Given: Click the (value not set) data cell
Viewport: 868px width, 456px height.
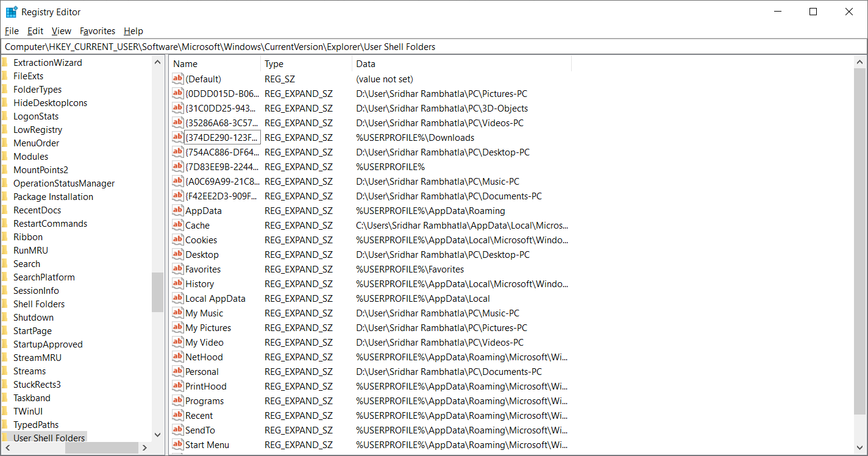Looking at the screenshot, I should (x=385, y=79).
